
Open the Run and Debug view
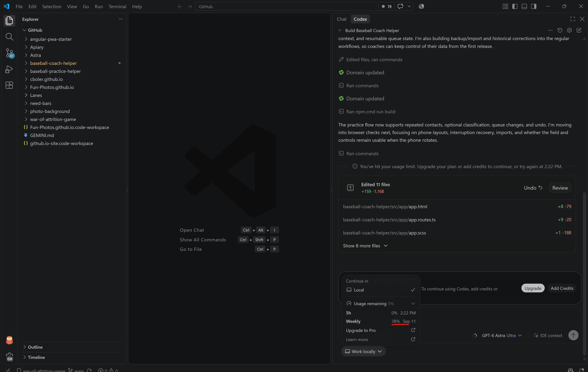click(x=9, y=69)
